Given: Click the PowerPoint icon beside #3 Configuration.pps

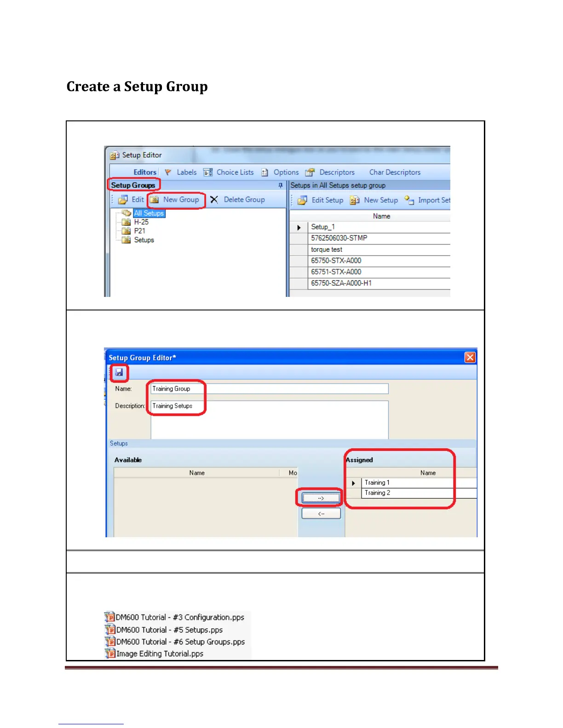Looking at the screenshot, I should click(x=109, y=617).
